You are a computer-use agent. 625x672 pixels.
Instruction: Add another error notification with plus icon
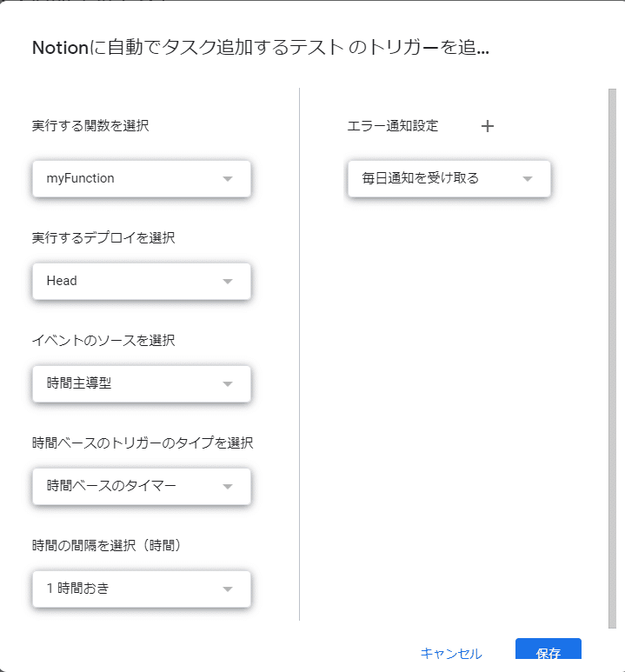point(488,126)
